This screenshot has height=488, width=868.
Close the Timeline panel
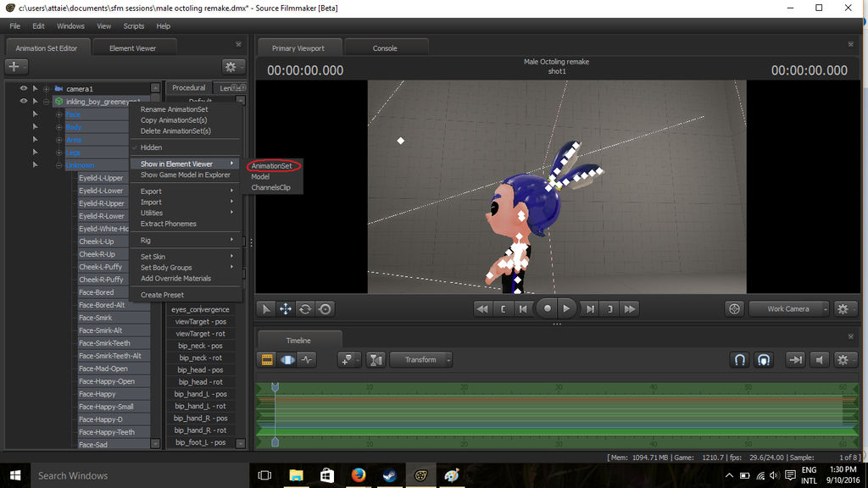point(851,336)
